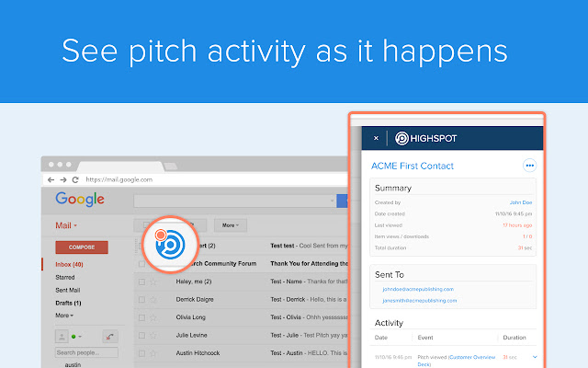This screenshot has width=588, height=368.
Task: Click the blue Gmail search button
Action: tap(342, 201)
